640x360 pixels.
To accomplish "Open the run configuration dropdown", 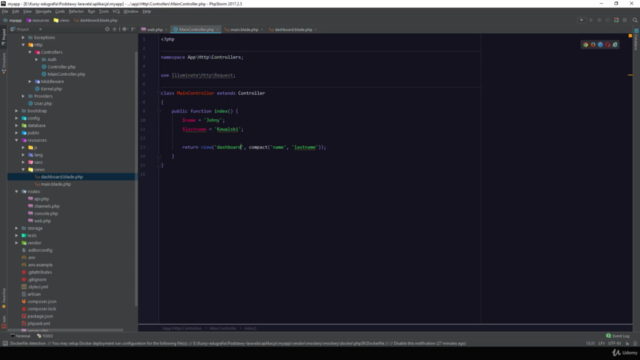I will pos(581,20).
